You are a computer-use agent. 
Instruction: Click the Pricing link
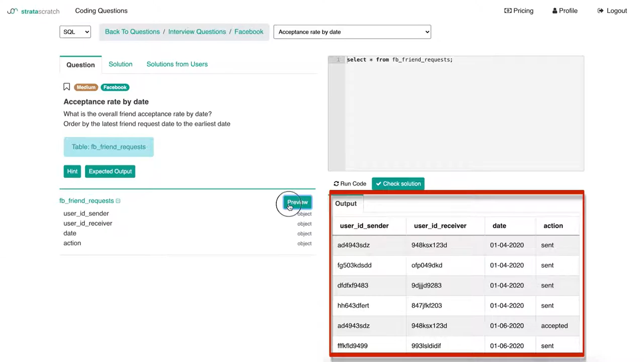pyautogui.click(x=519, y=11)
